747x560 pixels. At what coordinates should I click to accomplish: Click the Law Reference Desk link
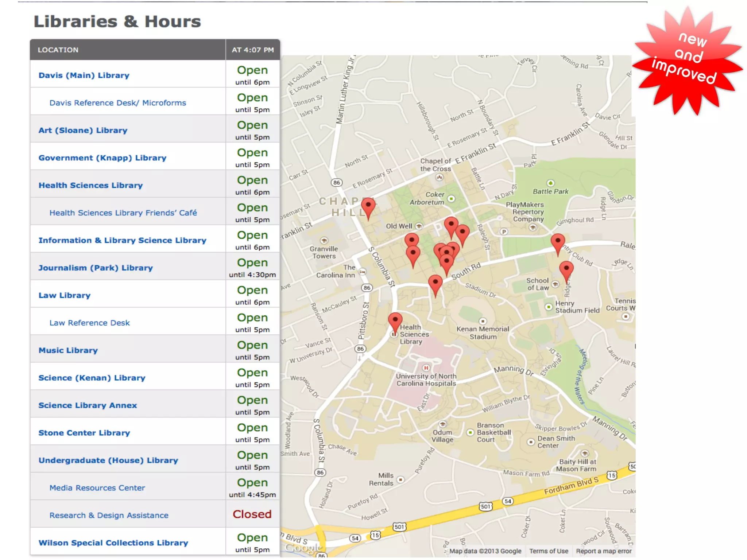89,323
